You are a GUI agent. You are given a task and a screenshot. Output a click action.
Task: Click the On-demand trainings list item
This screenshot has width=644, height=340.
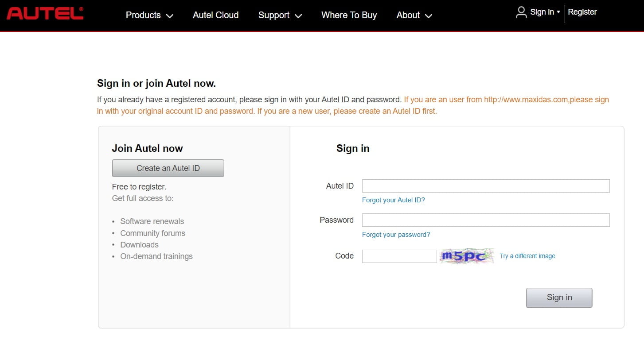pyautogui.click(x=156, y=256)
